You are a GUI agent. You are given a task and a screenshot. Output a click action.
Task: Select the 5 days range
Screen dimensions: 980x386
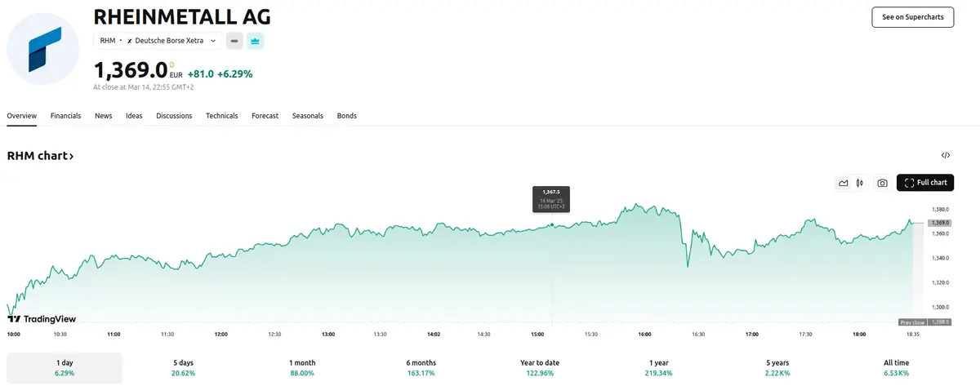tap(183, 368)
